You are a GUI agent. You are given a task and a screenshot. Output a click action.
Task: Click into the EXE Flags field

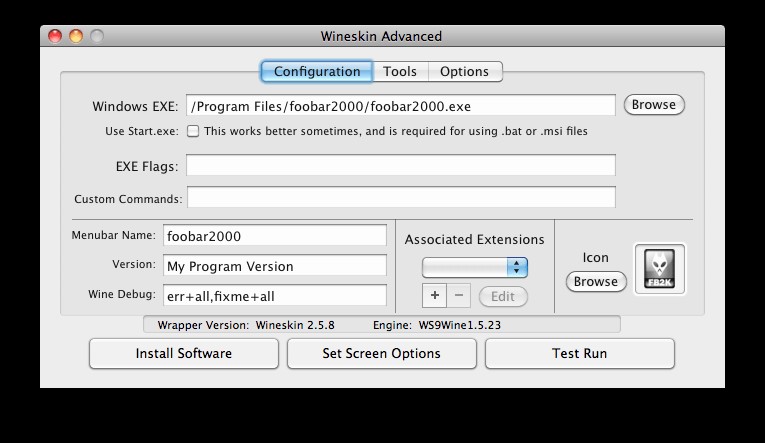pyautogui.click(x=401, y=165)
